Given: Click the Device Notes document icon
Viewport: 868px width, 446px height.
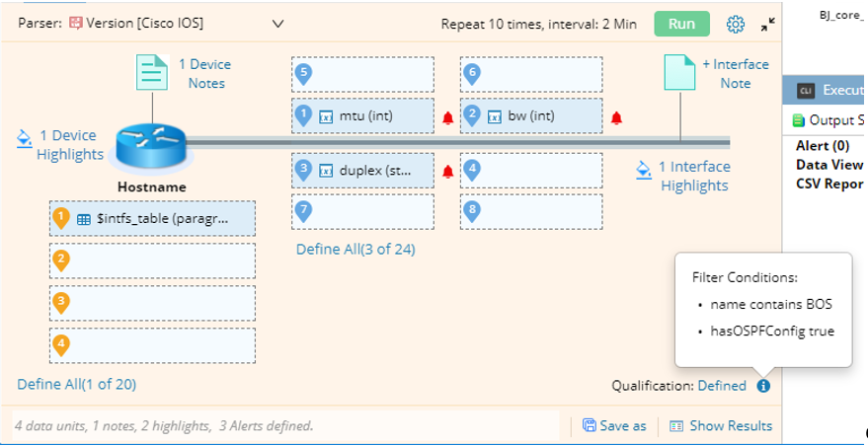Looking at the screenshot, I should (152, 72).
